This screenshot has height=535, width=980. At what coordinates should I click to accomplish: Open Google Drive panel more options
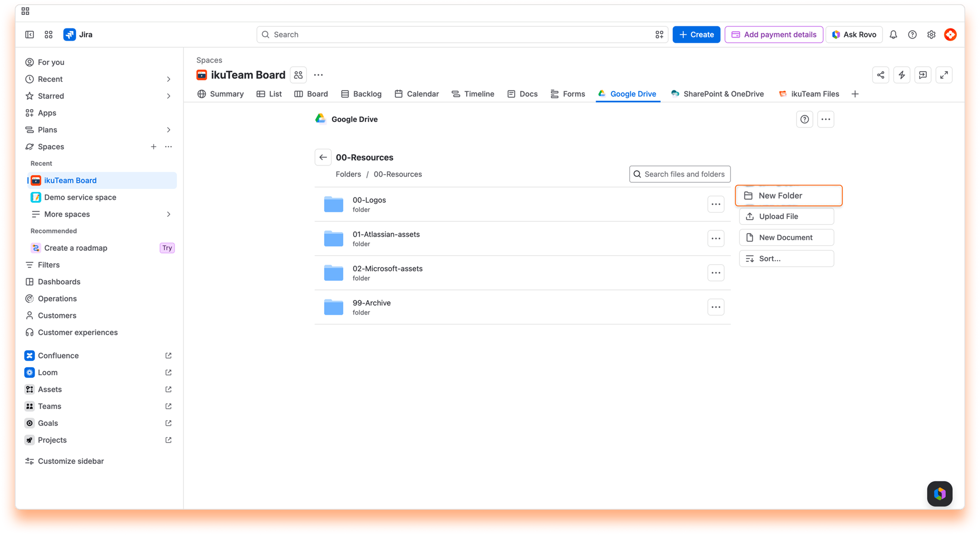click(826, 119)
